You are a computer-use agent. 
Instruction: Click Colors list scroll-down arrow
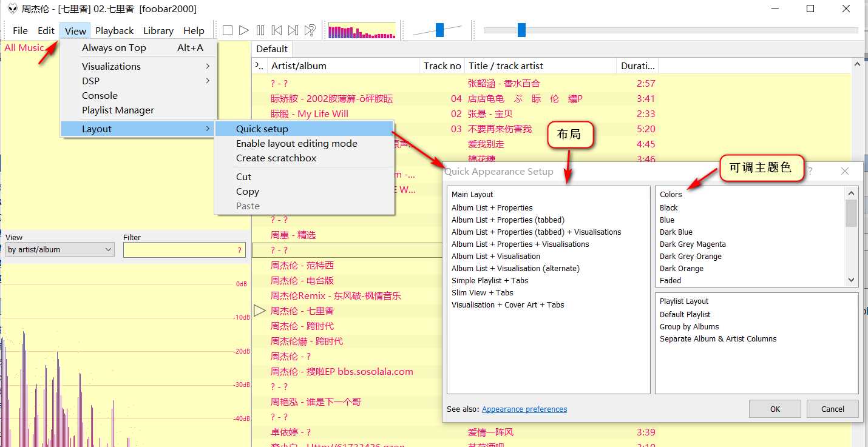[852, 280]
